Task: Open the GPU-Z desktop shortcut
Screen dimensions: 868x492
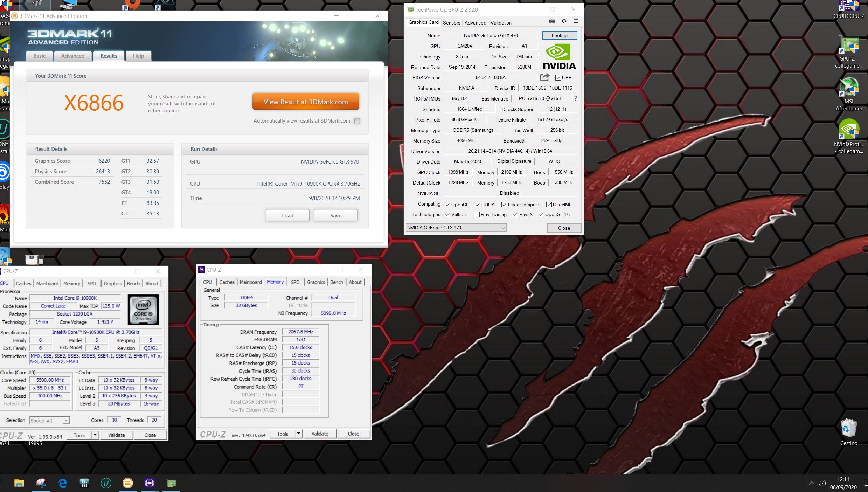Action: [x=849, y=53]
